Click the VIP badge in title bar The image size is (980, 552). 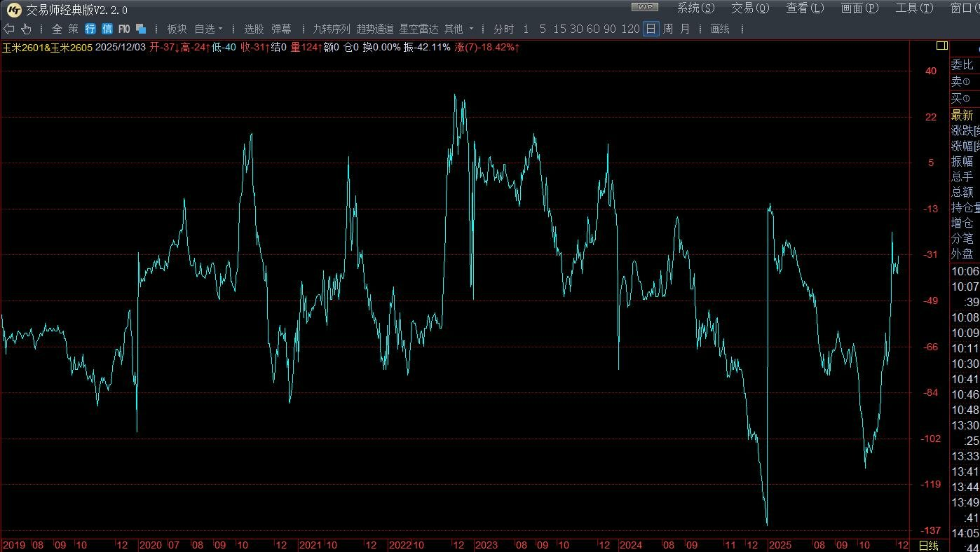pyautogui.click(x=644, y=8)
